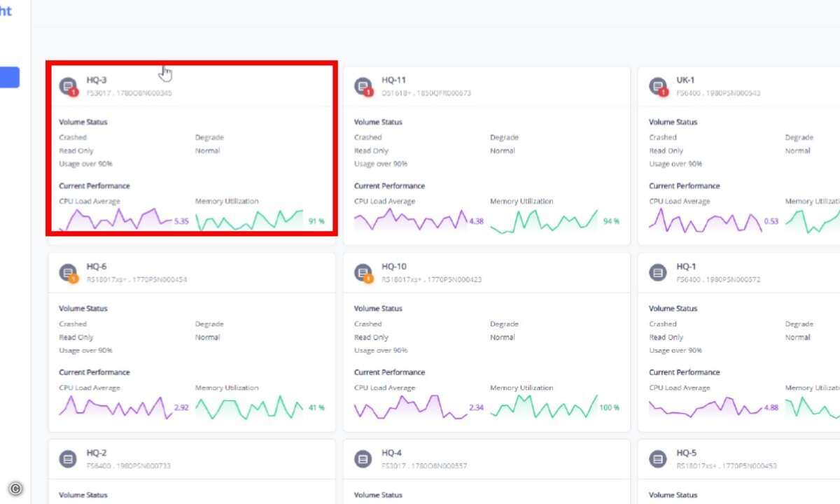Click the memory value 41 %
This screenshot has height=504, width=840.
[x=316, y=407]
